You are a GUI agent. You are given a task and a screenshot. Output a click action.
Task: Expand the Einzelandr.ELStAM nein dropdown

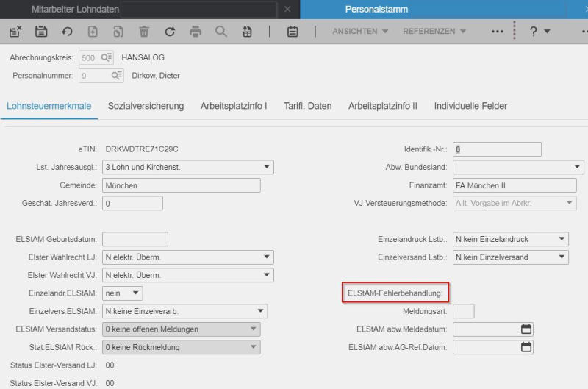tap(135, 293)
